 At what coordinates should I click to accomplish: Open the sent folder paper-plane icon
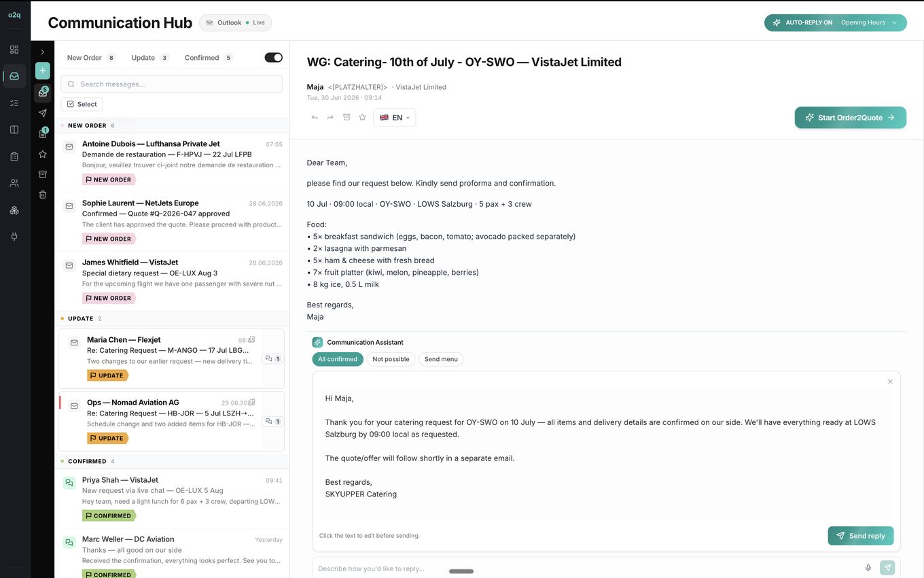tap(43, 113)
